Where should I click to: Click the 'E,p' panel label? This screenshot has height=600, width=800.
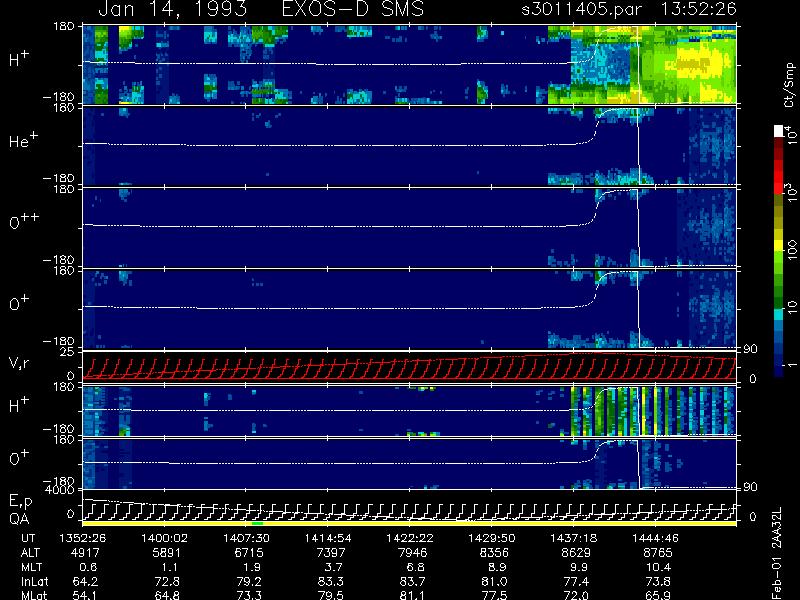point(21,501)
